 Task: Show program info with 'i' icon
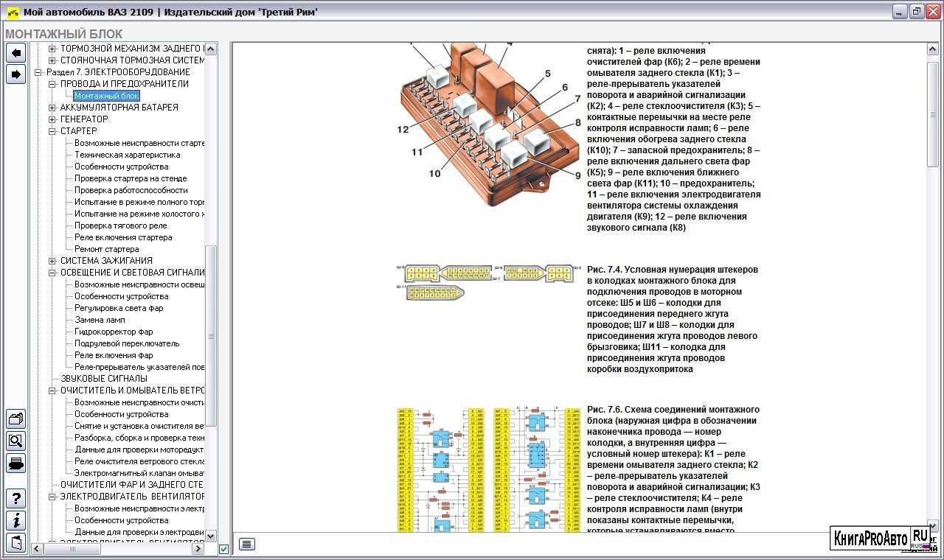15,521
